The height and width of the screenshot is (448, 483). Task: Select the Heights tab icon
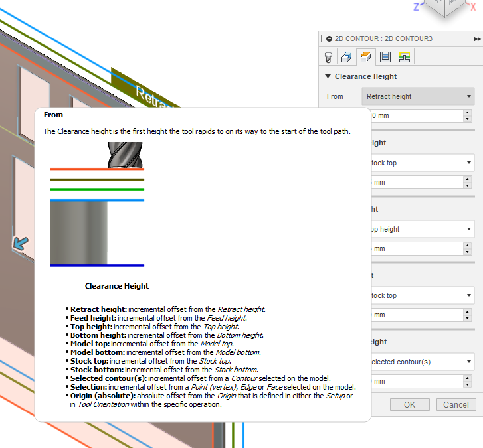point(365,57)
